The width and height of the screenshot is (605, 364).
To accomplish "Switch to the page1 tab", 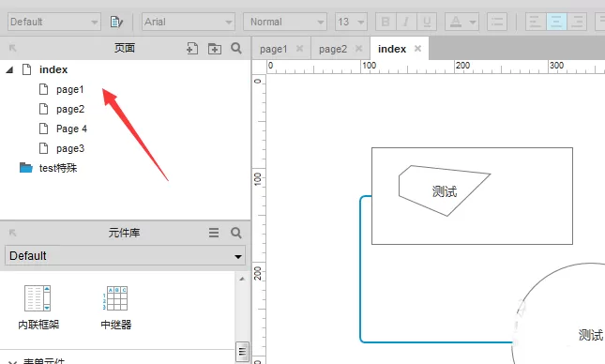I will point(274,49).
